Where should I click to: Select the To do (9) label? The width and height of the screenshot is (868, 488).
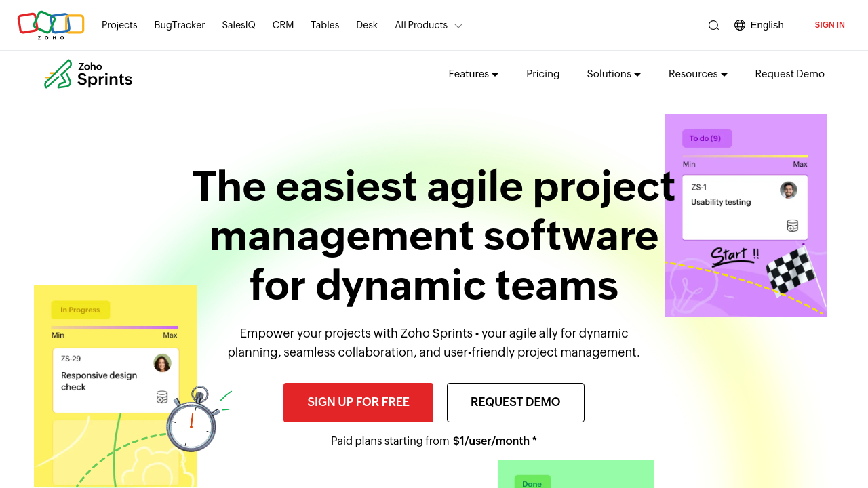point(707,138)
